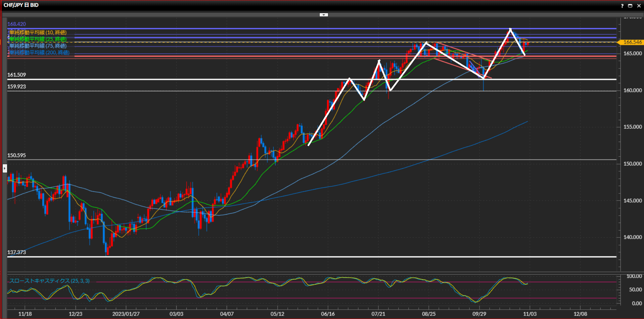Select the 10-period simple moving average label
Image resolution: width=644 pixels, height=319 pixels.
pyautogui.click(x=38, y=33)
